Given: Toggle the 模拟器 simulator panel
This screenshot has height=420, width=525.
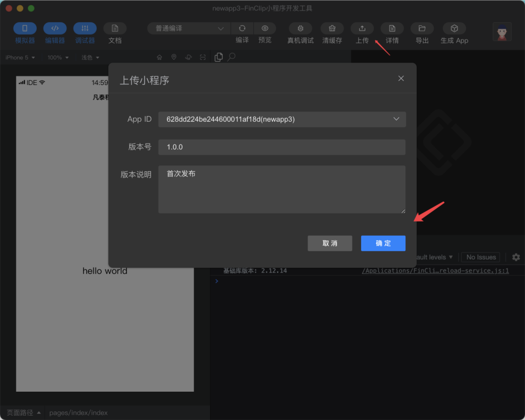Looking at the screenshot, I should point(25,28).
